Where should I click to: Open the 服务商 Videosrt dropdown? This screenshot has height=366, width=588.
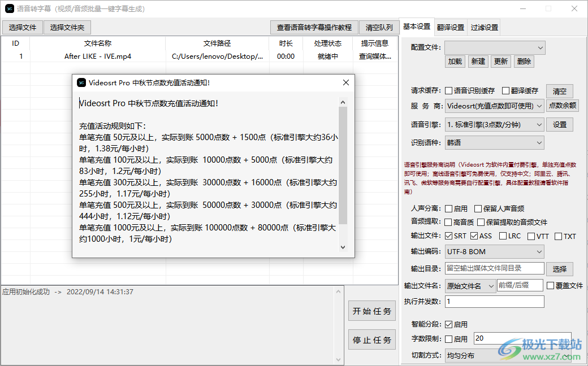point(494,106)
